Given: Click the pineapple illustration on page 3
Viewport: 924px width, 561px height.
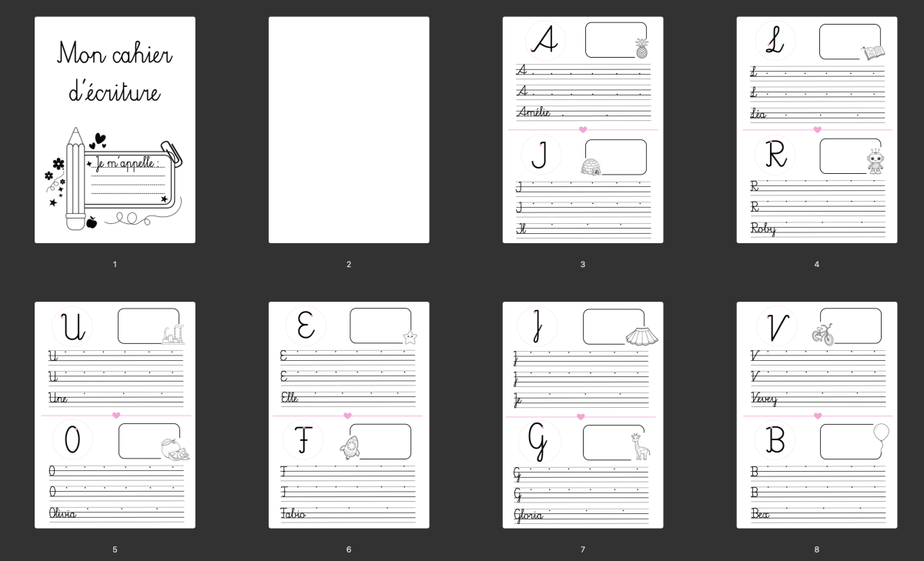Looking at the screenshot, I should tap(641, 48).
